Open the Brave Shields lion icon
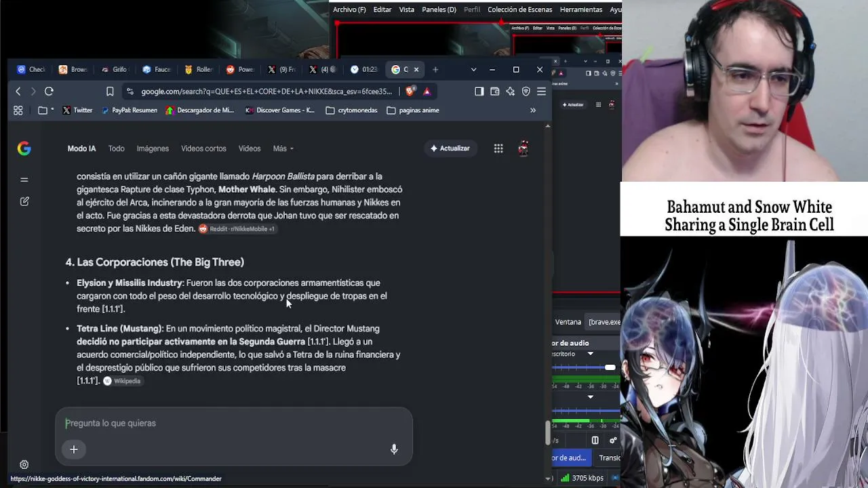 pyautogui.click(x=411, y=91)
